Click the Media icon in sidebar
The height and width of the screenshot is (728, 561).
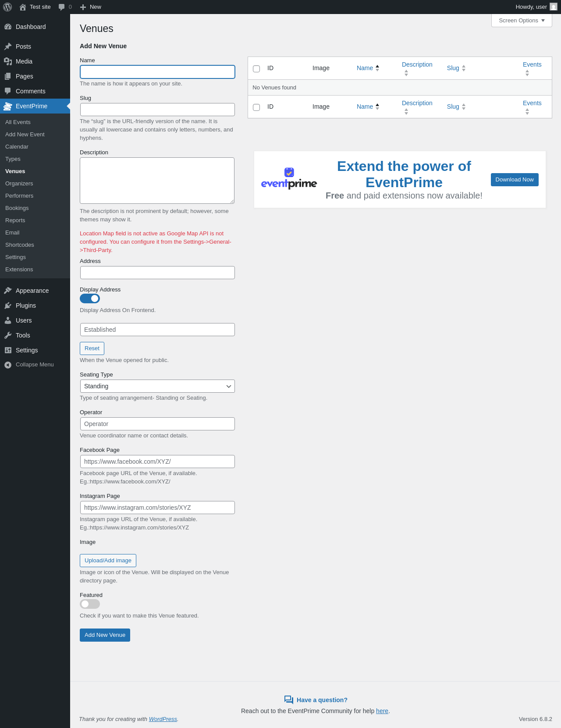(x=8, y=61)
